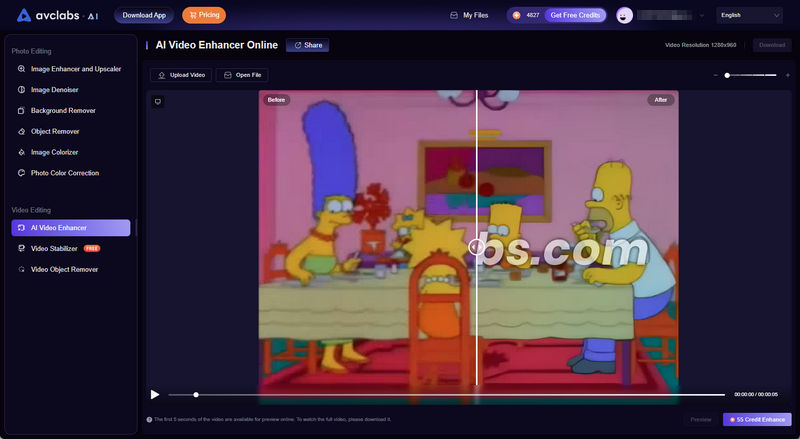Click the before/after comparison divider handle
This screenshot has width=800, height=439.
click(x=477, y=247)
